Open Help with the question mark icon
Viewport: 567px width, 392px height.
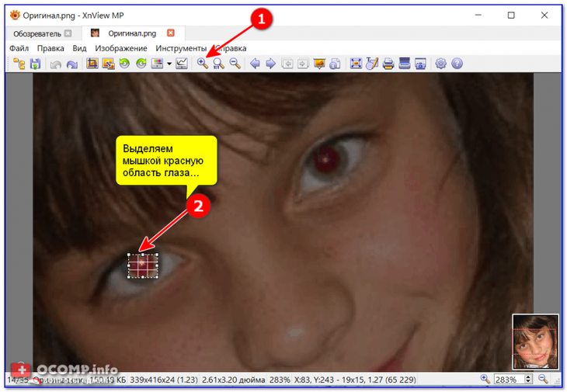[457, 64]
